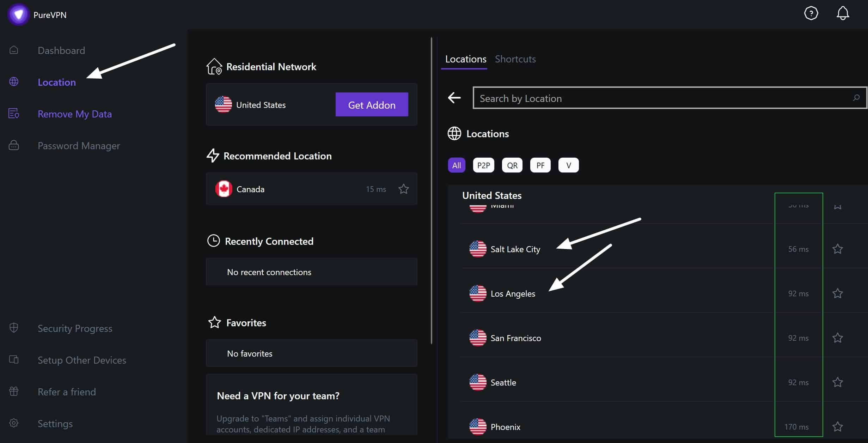Screen dimensions: 868x443
Task: Click the Recently Connected clock icon
Action: point(213,241)
